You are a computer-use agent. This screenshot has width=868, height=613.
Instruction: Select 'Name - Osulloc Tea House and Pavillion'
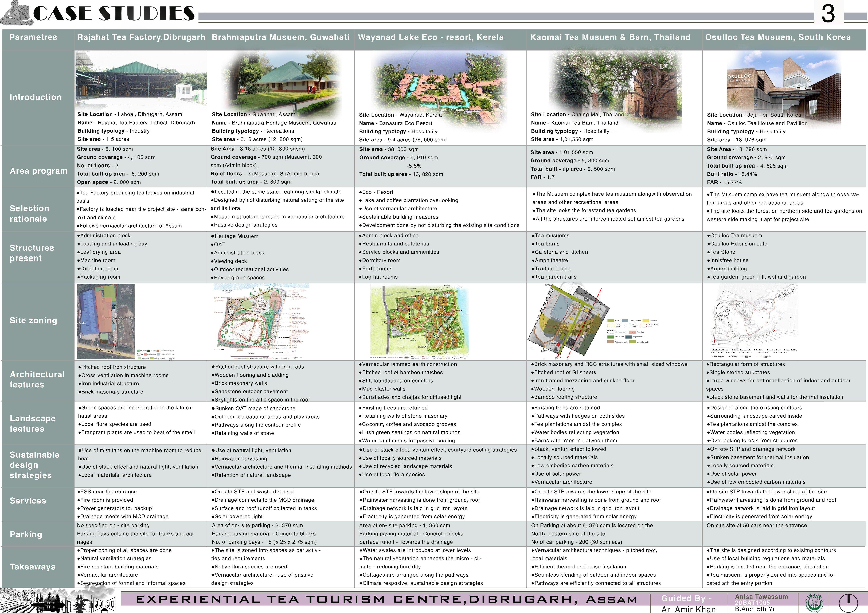pyautogui.click(x=757, y=123)
